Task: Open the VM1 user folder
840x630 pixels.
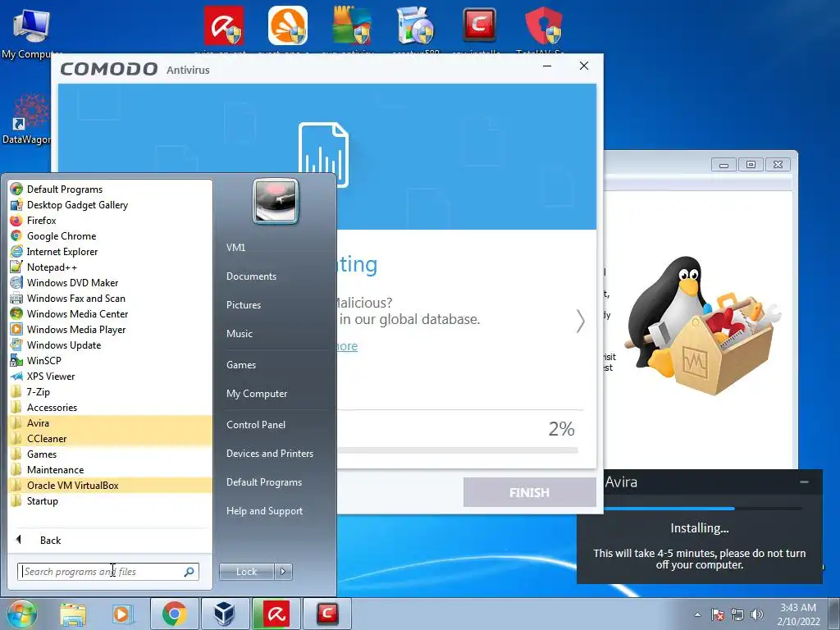Action: click(x=235, y=248)
